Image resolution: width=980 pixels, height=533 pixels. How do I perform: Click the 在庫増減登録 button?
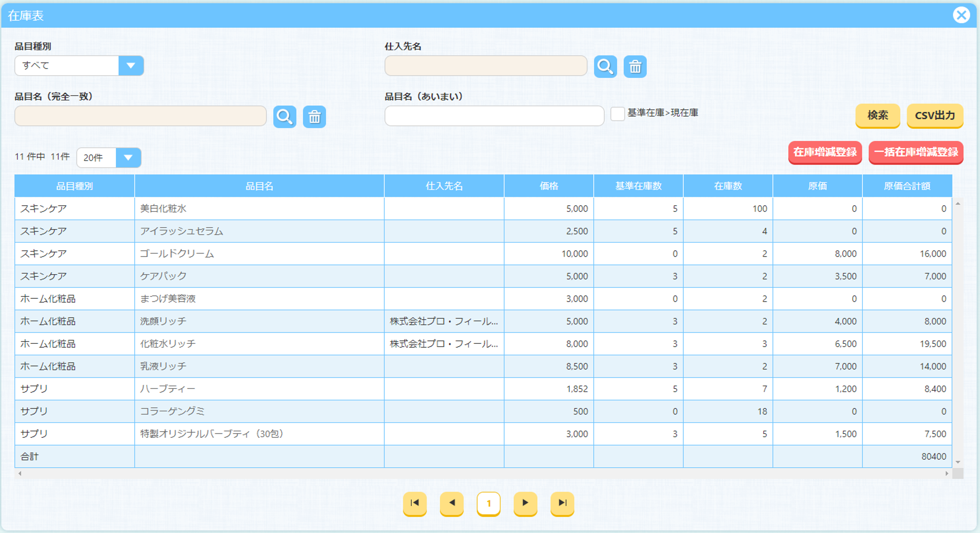(x=825, y=152)
